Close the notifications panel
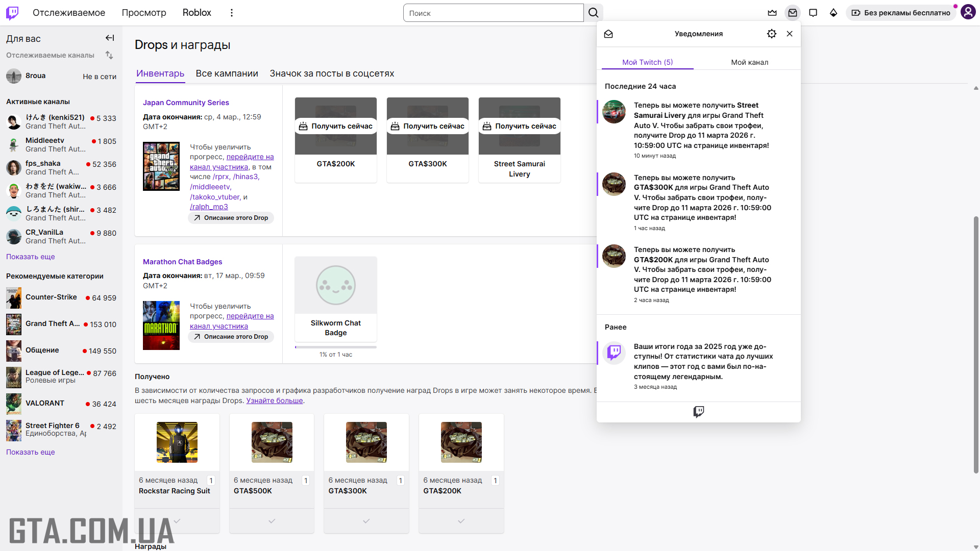Viewport: 980px width, 551px height. [x=790, y=34]
